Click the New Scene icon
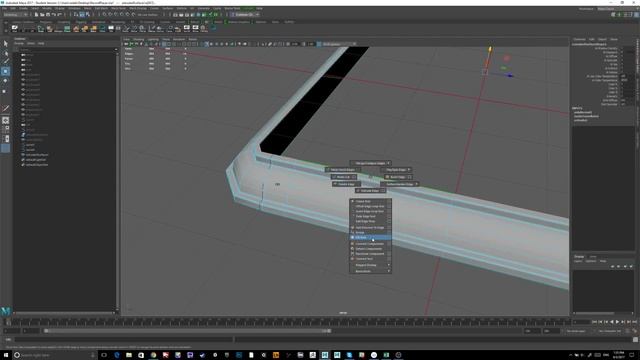The height and width of the screenshot is (360, 640). [x=36, y=14]
